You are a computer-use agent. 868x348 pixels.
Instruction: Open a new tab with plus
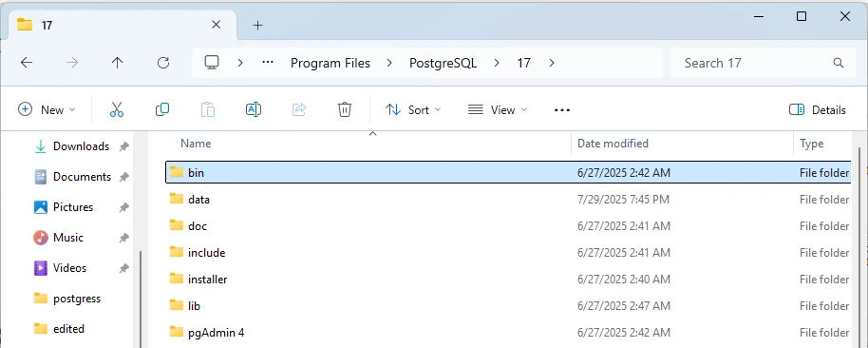(x=257, y=26)
